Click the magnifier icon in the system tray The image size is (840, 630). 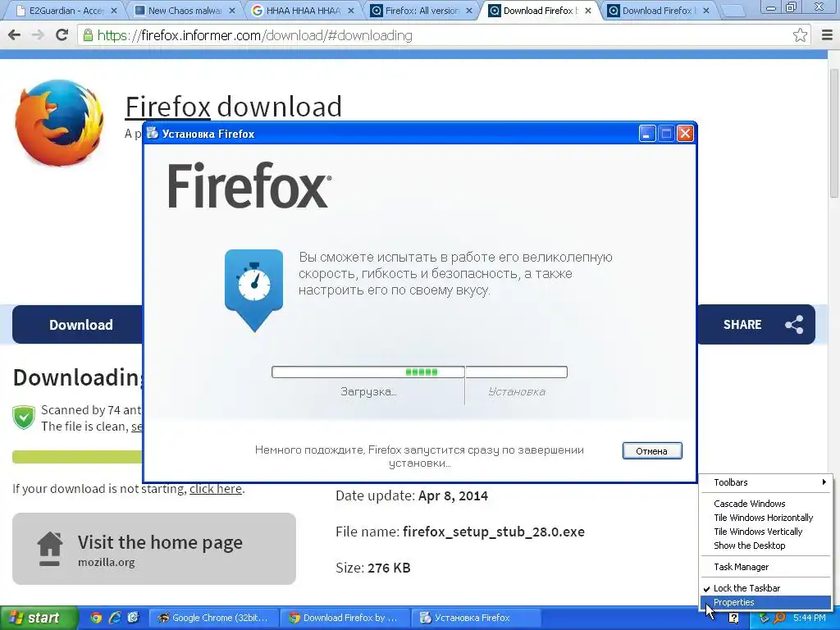click(x=779, y=619)
